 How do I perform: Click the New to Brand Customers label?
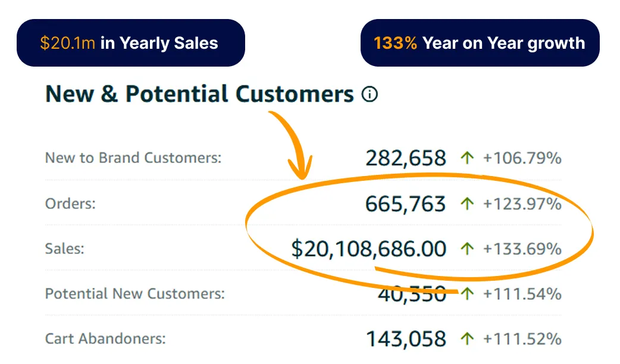click(x=133, y=158)
